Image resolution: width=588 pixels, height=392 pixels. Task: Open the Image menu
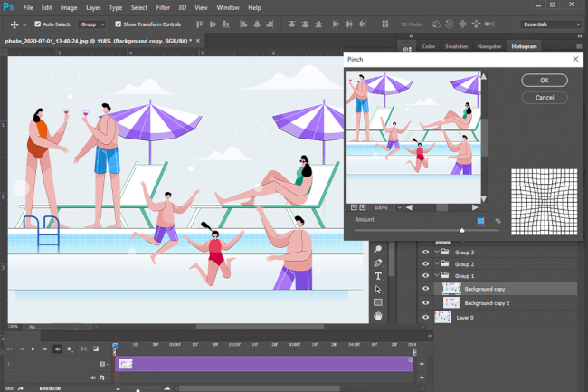[x=69, y=7]
